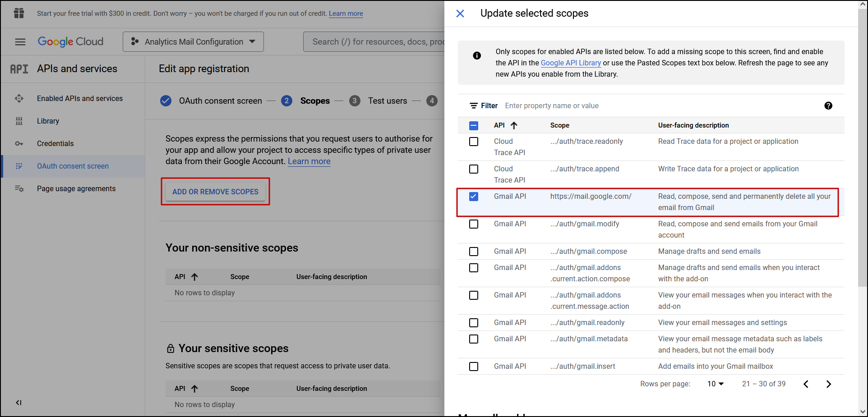Click ADD OR REMOVE SCOPES
This screenshot has height=417, width=868.
pyautogui.click(x=215, y=191)
